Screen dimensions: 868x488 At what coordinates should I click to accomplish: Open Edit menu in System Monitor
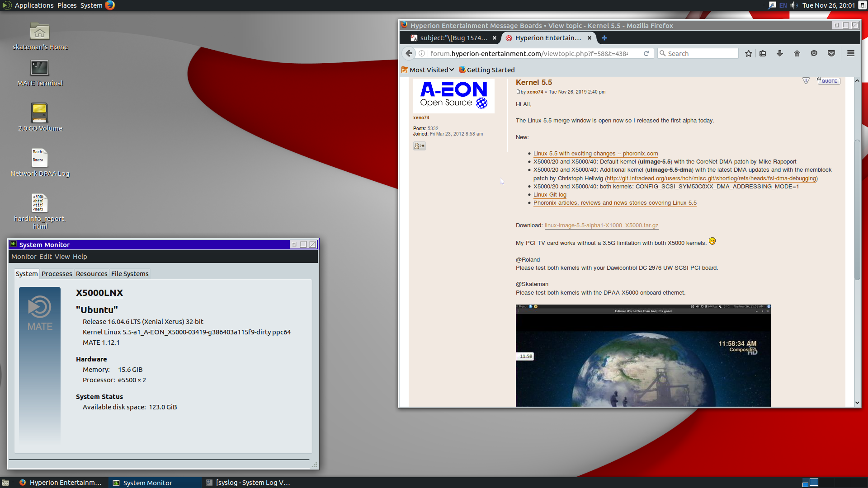coord(46,256)
